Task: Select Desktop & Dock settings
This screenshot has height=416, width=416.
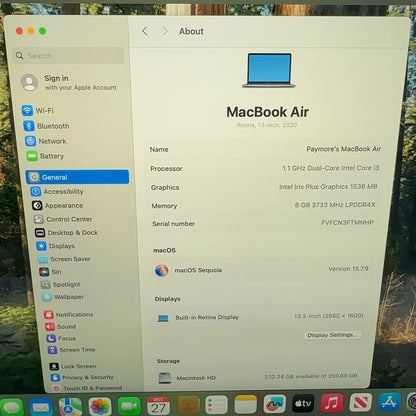Action: coord(66,233)
